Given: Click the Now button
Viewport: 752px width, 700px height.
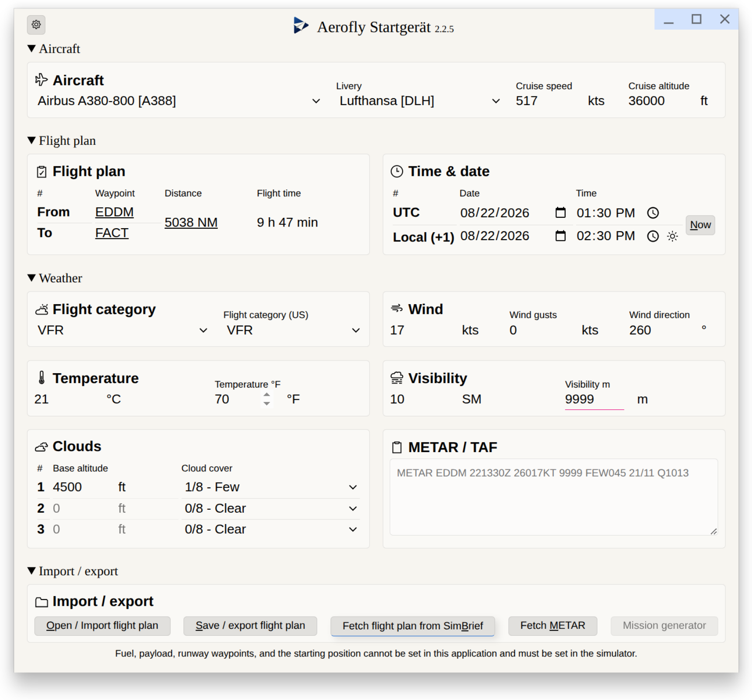Looking at the screenshot, I should (700, 225).
